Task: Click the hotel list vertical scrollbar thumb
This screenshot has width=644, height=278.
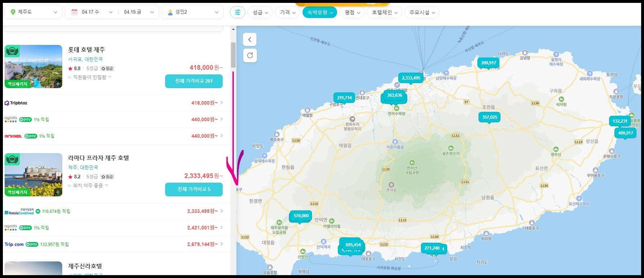Action: coord(233,55)
